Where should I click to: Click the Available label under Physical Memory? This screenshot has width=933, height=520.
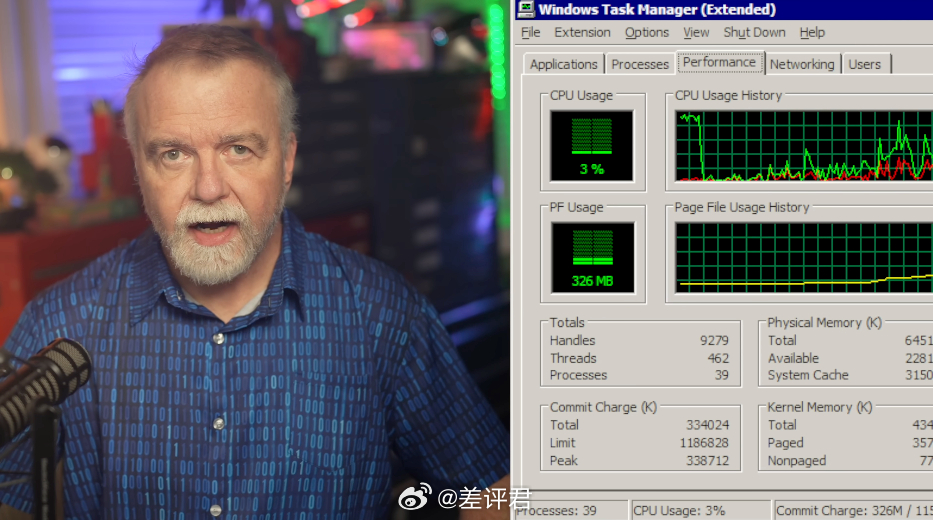[793, 358]
